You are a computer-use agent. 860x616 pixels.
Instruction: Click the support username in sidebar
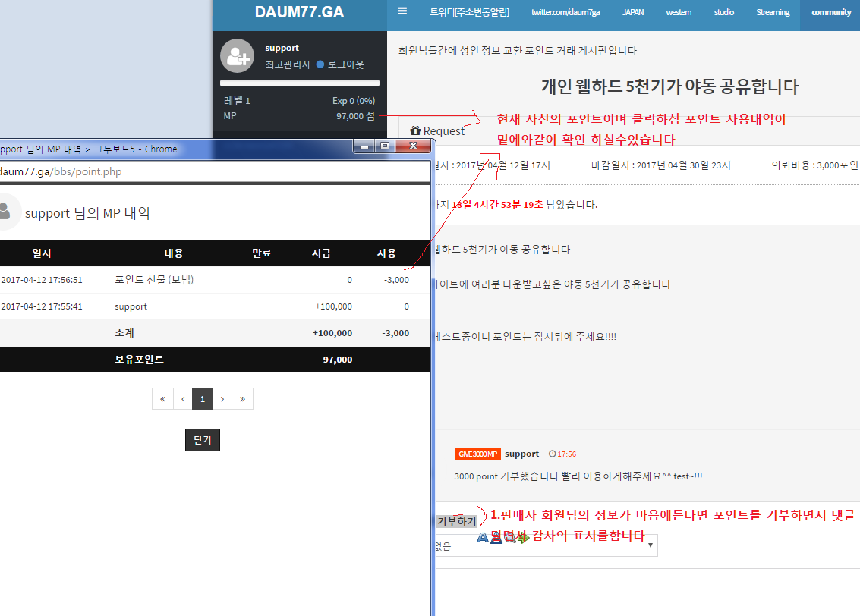[x=282, y=48]
